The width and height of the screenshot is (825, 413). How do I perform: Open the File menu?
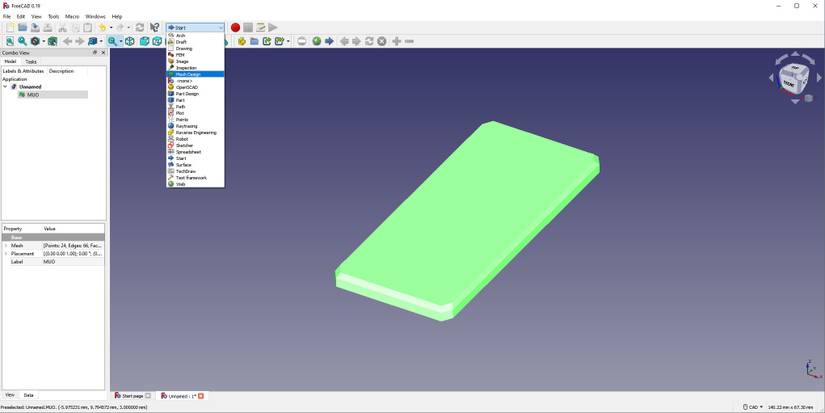coord(7,17)
